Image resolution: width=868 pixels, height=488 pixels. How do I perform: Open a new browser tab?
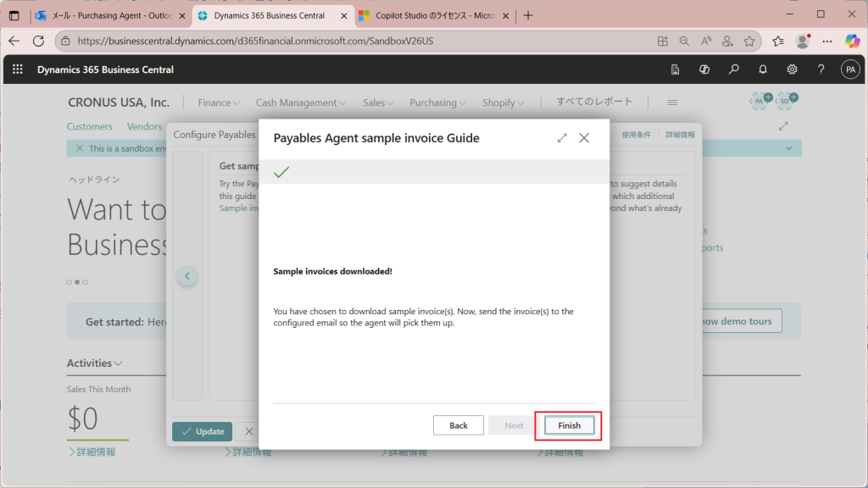click(528, 15)
